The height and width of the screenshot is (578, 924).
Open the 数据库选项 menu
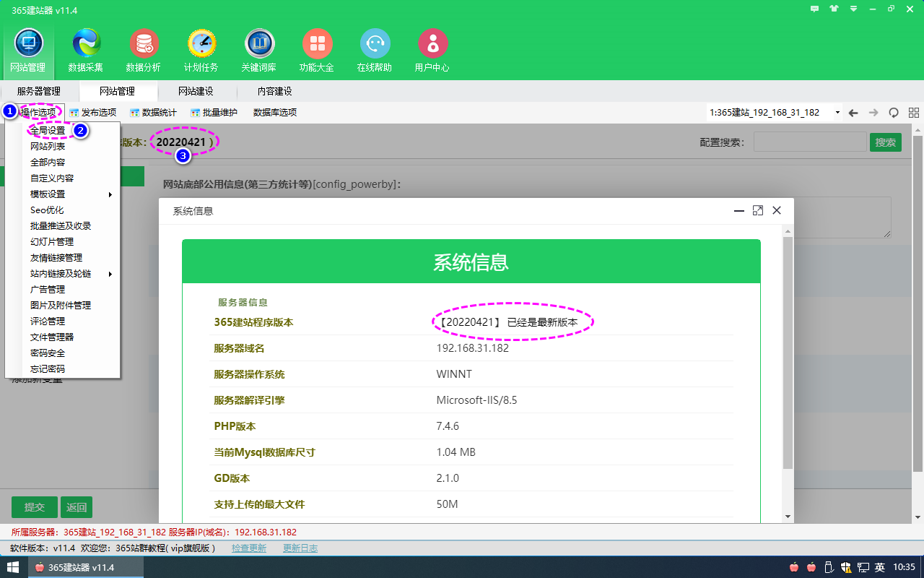point(274,113)
